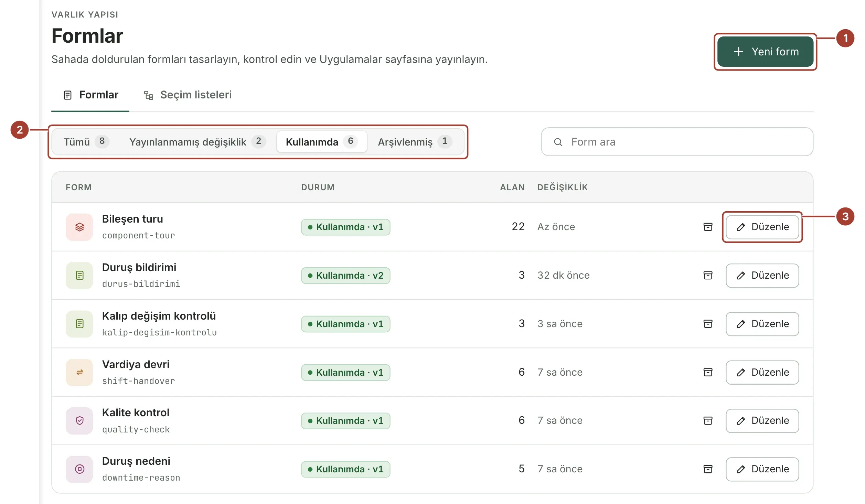The image size is (865, 504).
Task: Click the FORM column header
Action: click(78, 187)
